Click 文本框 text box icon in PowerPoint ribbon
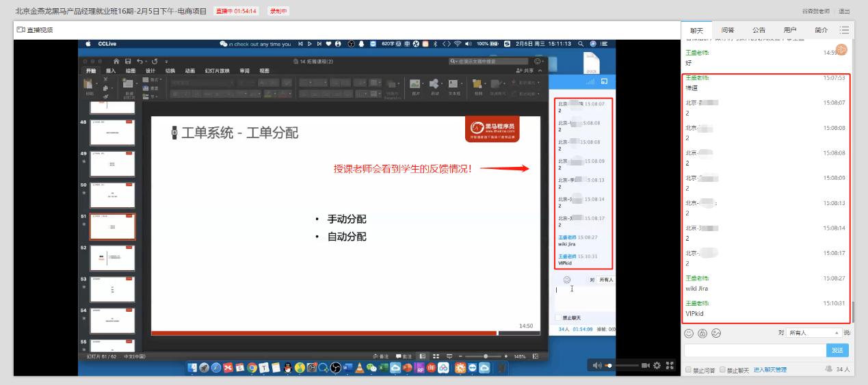 (453, 83)
